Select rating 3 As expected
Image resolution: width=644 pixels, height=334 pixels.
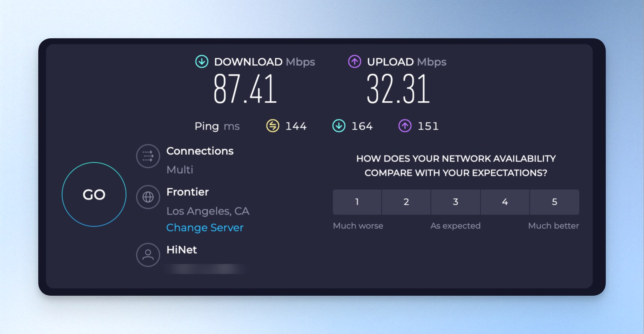point(455,202)
